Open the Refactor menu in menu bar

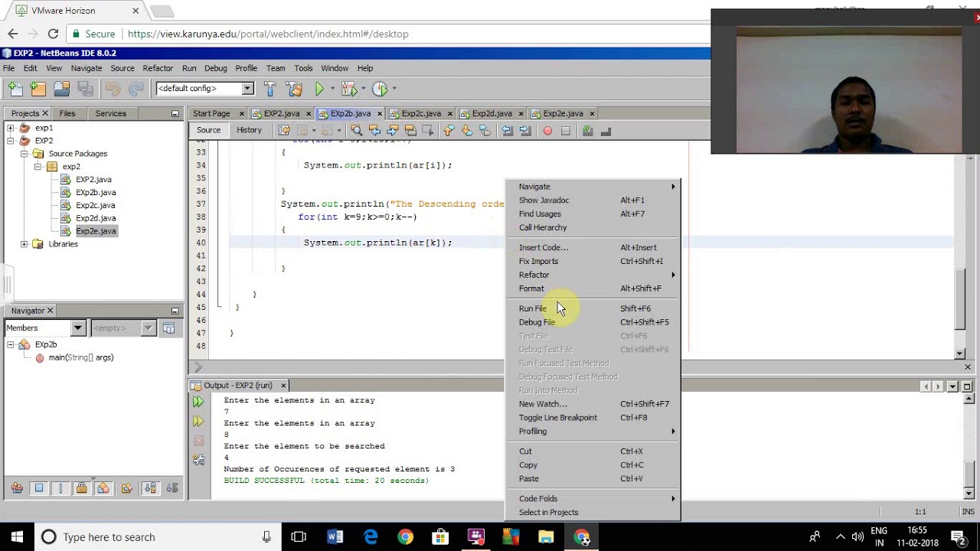click(158, 68)
